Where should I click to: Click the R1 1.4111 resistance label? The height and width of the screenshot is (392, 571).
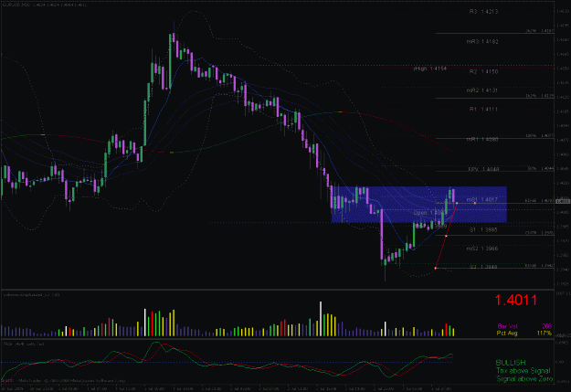point(483,110)
